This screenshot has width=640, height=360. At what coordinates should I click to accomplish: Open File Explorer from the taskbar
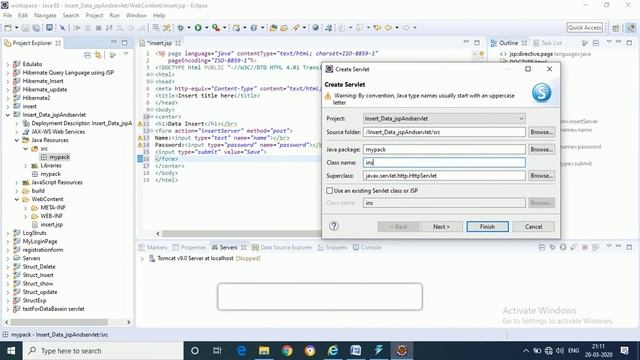[x=264, y=351]
